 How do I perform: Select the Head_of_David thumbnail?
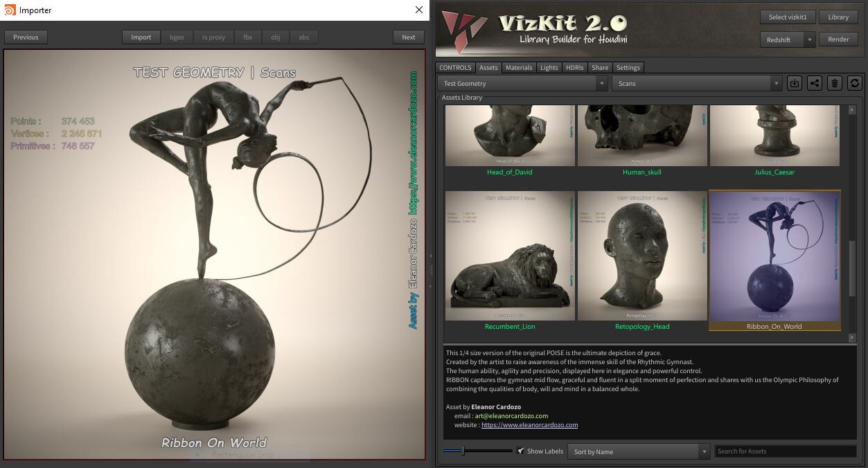(510, 136)
